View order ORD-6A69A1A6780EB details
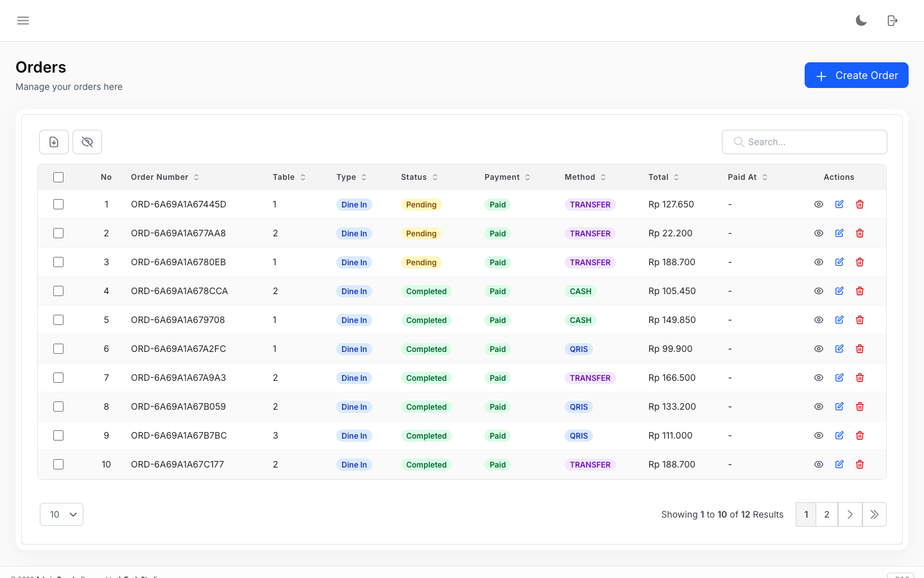 pyautogui.click(x=819, y=262)
